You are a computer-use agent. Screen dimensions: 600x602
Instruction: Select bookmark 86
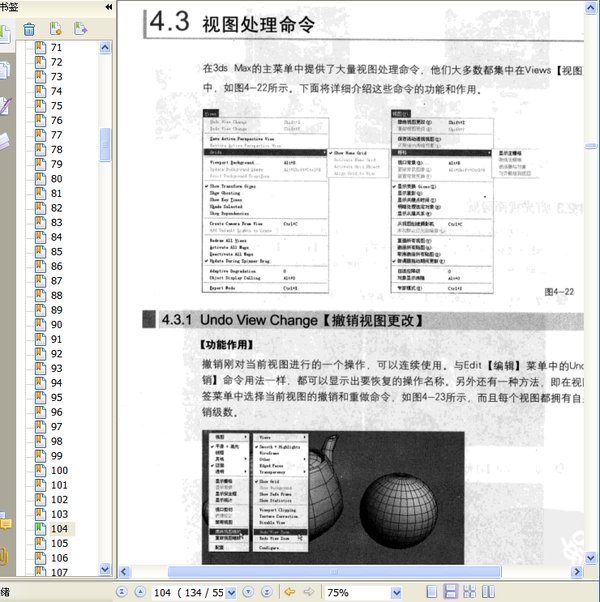coord(56,266)
